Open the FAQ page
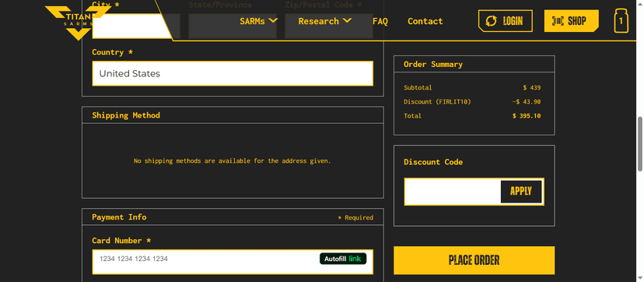The image size is (644, 282). coord(380,21)
